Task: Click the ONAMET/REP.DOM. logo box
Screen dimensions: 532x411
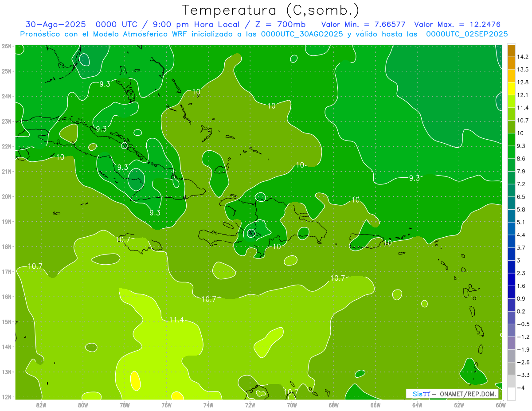Action: tap(452, 394)
